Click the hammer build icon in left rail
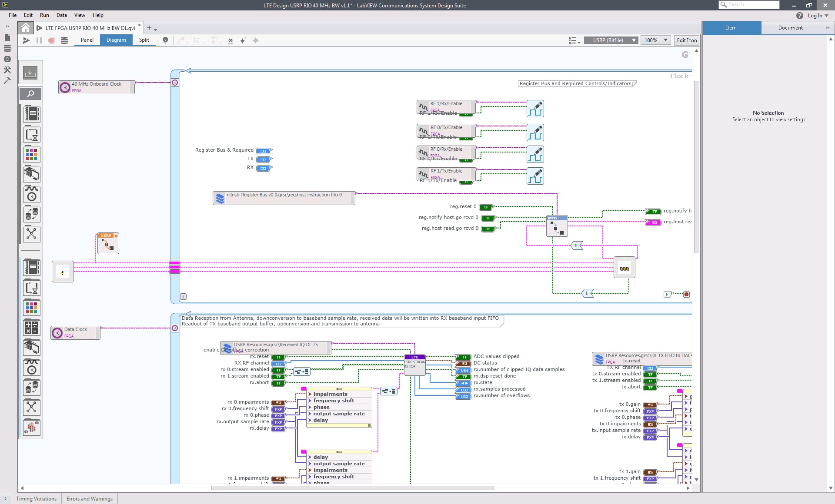This screenshot has width=835, height=504. click(7, 80)
